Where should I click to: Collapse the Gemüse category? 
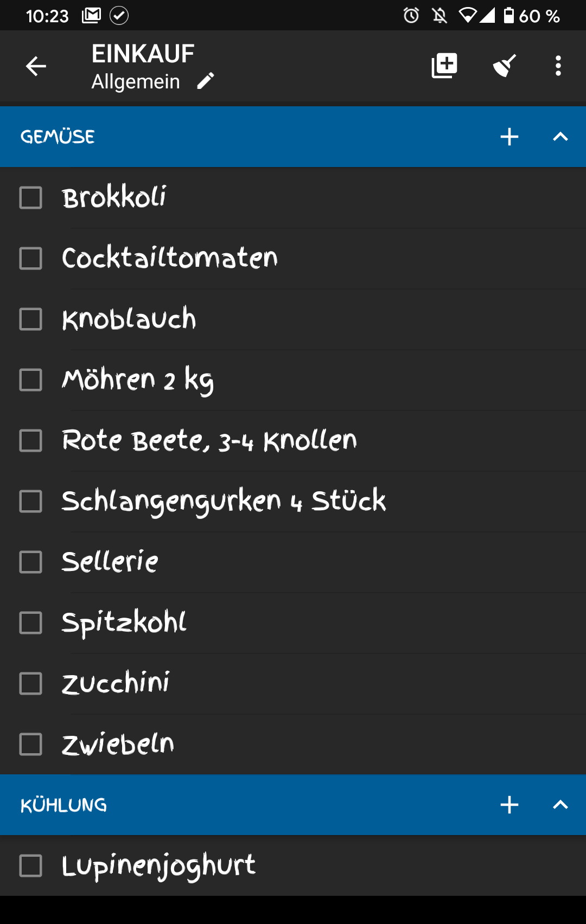(560, 137)
